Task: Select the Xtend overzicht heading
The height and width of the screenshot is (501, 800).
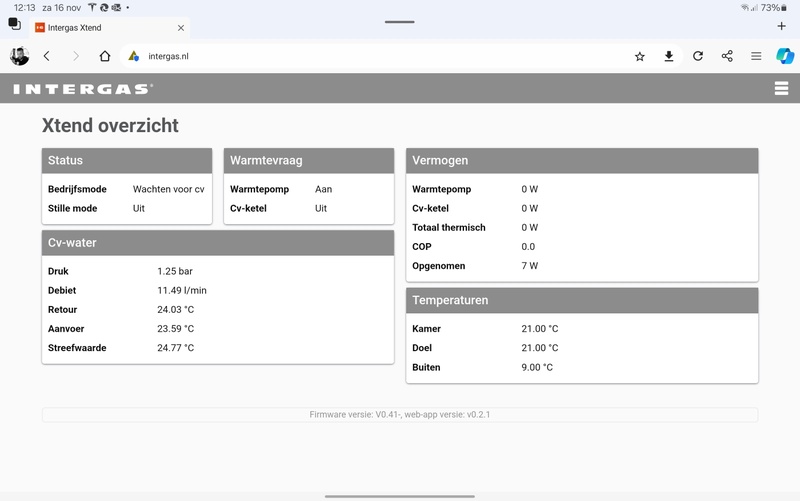Action: click(110, 126)
